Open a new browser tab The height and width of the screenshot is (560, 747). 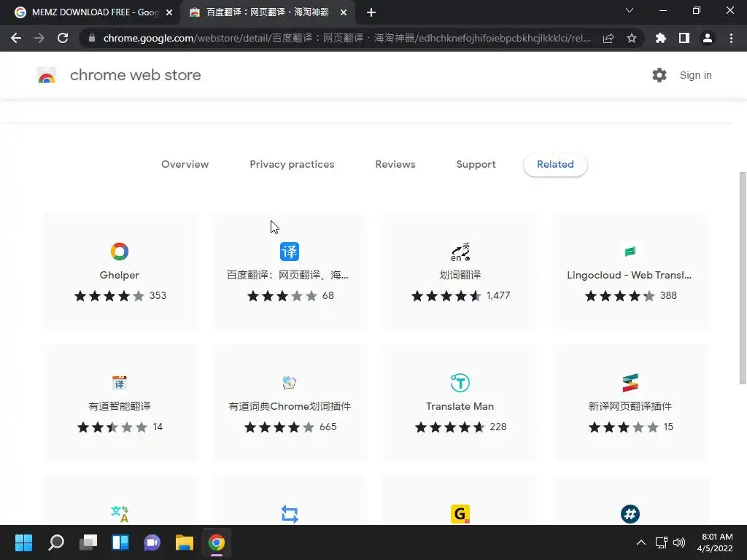click(371, 12)
